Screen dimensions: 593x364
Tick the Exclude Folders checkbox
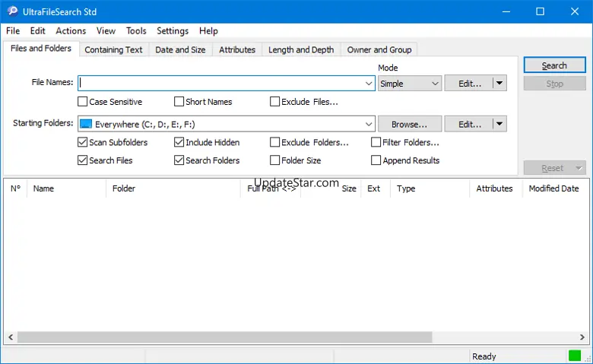click(275, 142)
